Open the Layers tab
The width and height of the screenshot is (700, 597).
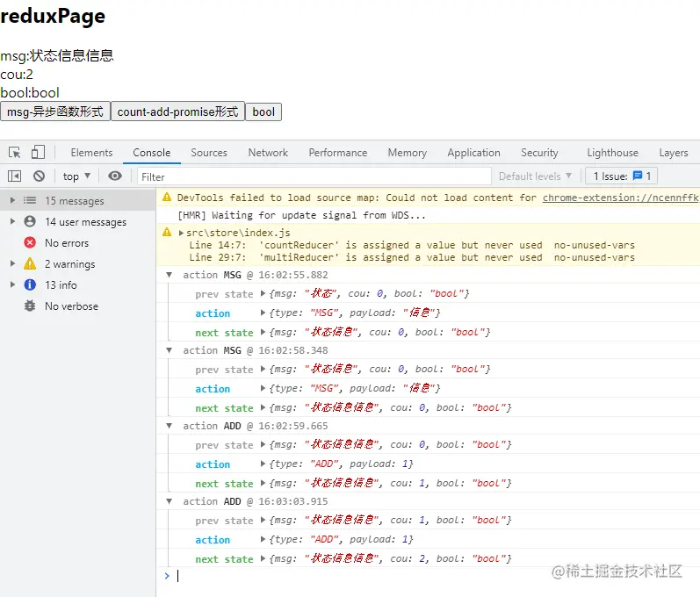(674, 153)
